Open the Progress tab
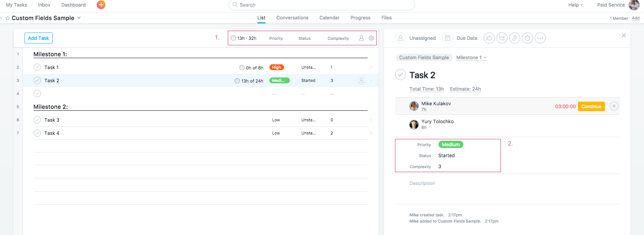 coord(360,18)
